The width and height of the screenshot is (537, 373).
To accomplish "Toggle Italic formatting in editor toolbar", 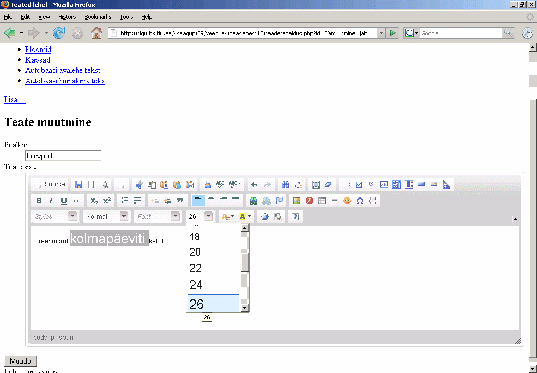I will (51, 201).
